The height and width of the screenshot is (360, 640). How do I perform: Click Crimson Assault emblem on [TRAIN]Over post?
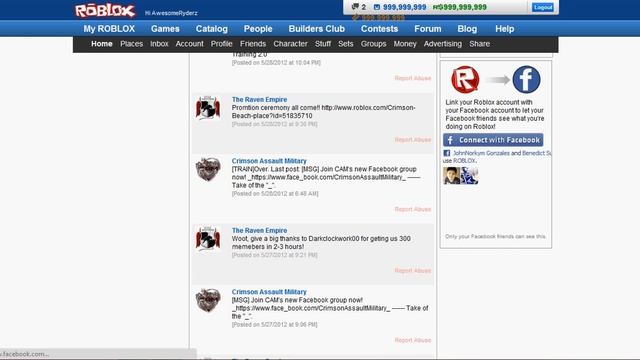(x=208, y=169)
